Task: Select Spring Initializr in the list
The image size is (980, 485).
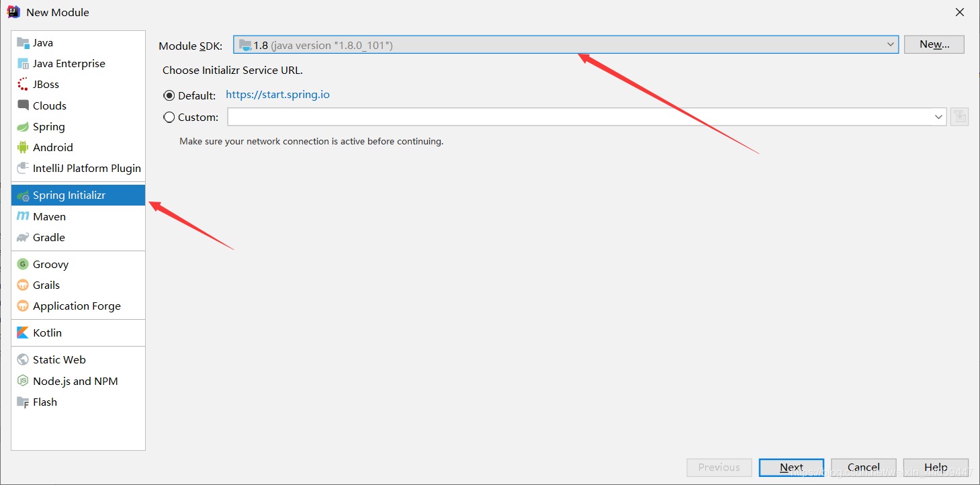Action: point(78,195)
